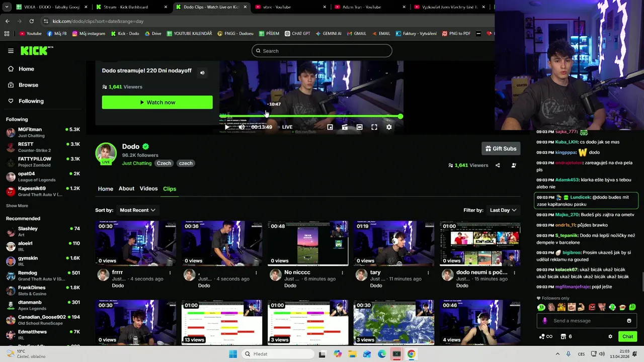Expand Show More under Following
This screenshot has width=644, height=362.
[17, 206]
